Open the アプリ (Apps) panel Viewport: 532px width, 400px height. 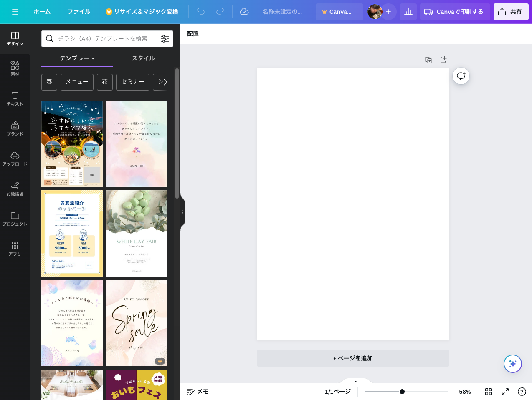click(x=15, y=249)
